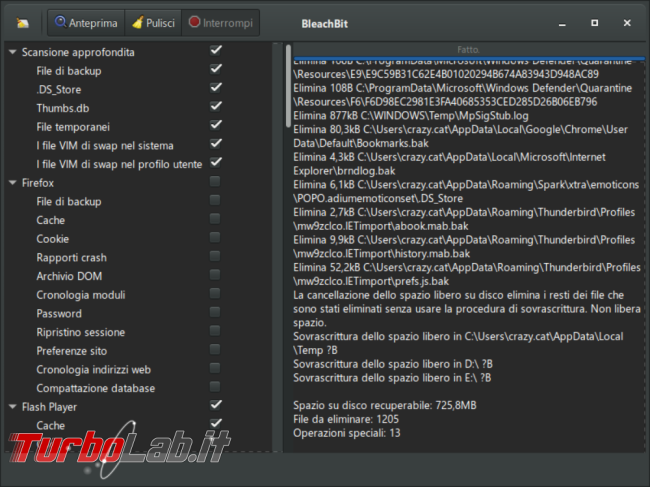650x487 pixels.
Task: Click the abook.mab.bak deletion line
Action: coord(464,219)
